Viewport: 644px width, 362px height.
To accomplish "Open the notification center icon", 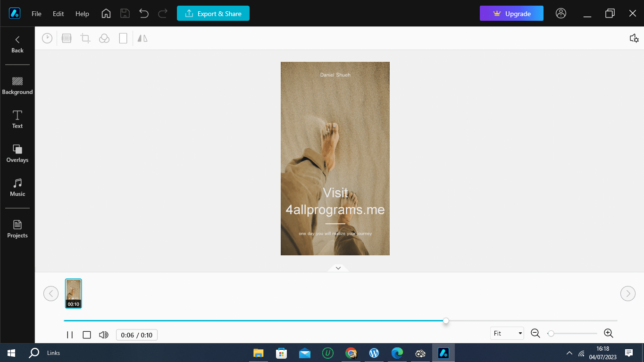I will coord(628,353).
